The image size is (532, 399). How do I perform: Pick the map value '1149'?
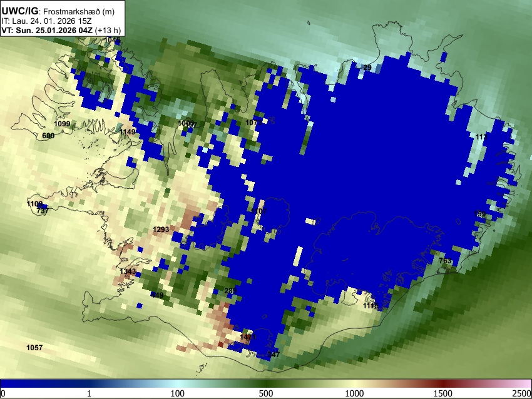(x=127, y=131)
